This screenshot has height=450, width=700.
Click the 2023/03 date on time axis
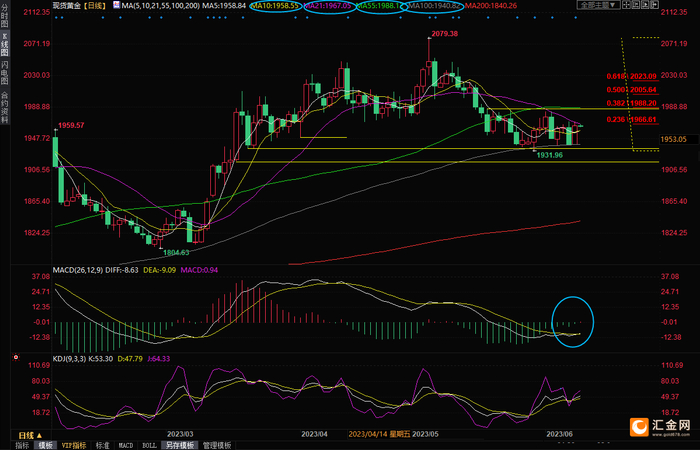click(180, 434)
